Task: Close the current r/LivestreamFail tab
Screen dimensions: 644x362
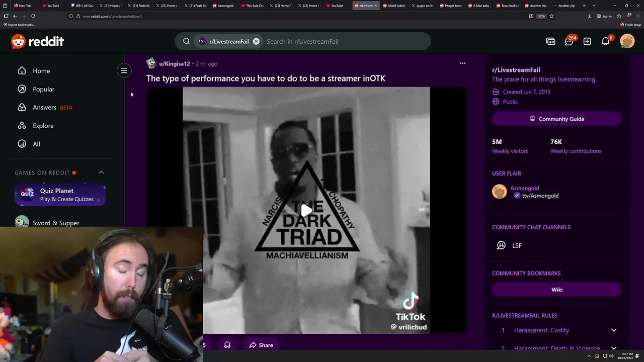Action: click(x=376, y=6)
